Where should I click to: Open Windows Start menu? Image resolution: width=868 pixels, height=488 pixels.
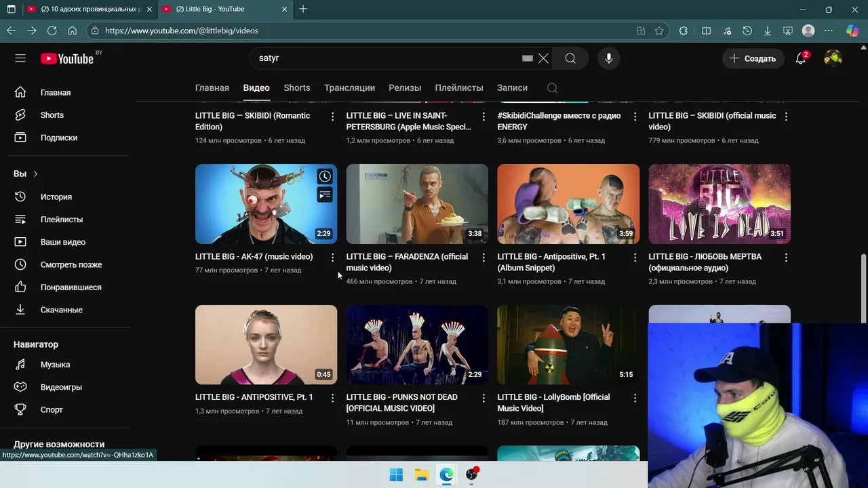click(x=396, y=474)
